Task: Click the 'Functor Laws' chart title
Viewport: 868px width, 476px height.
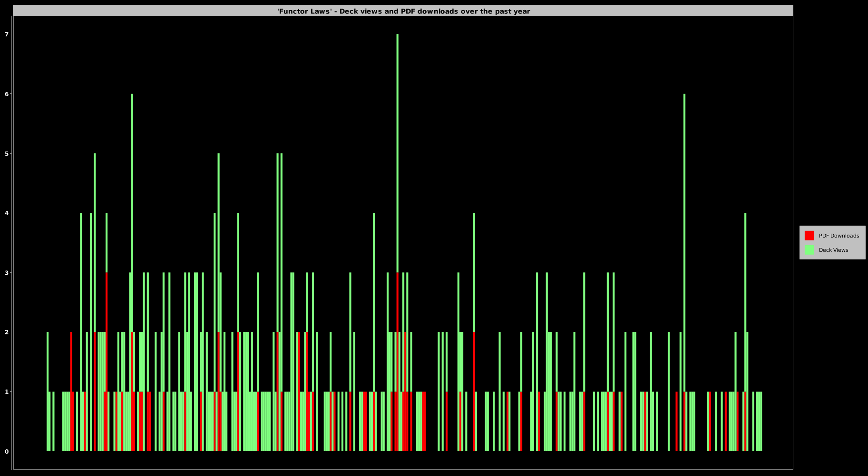Action: point(403,11)
